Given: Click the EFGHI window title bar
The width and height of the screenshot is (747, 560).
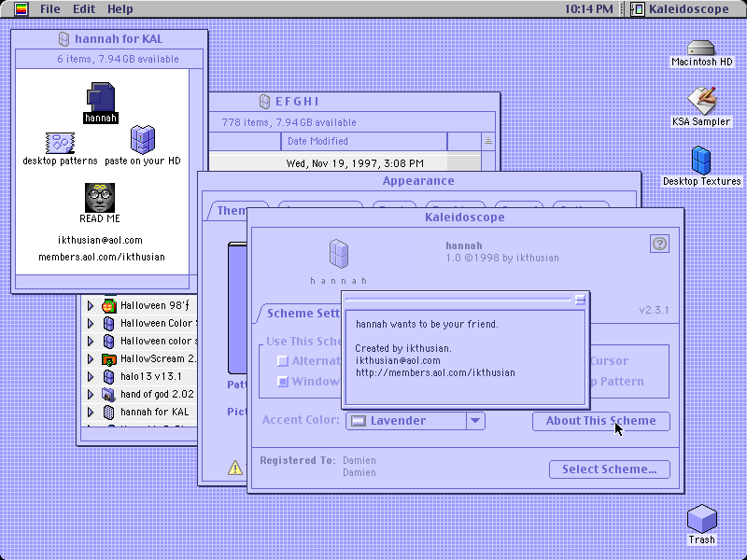Looking at the screenshot, I should point(354,102).
